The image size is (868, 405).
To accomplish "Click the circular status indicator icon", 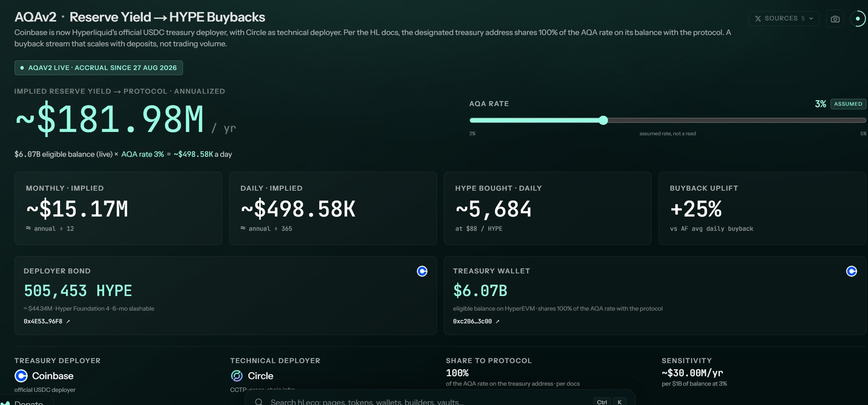I will coord(858,19).
